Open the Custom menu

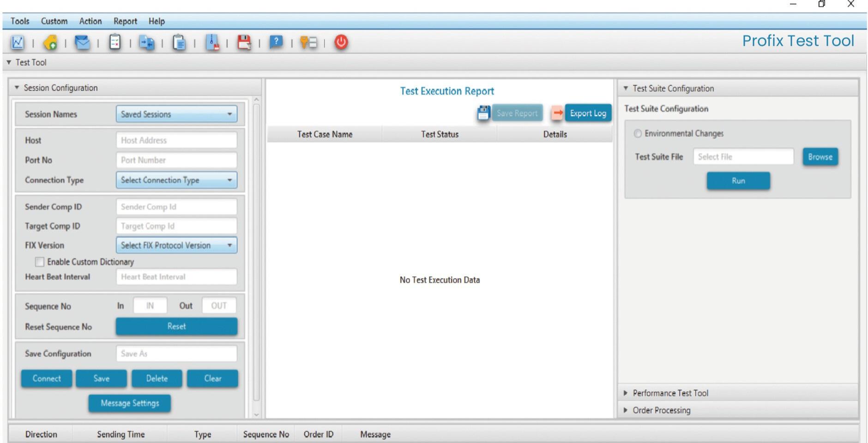[54, 21]
